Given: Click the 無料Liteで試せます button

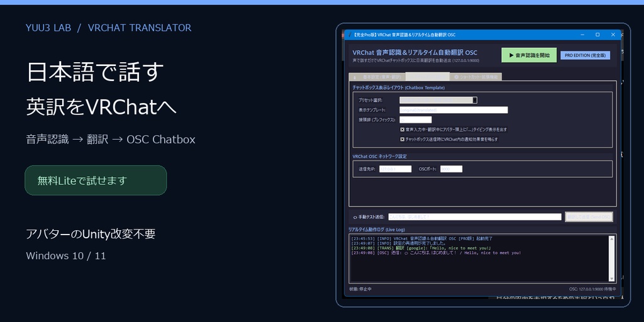Looking at the screenshot, I should pyautogui.click(x=96, y=180).
